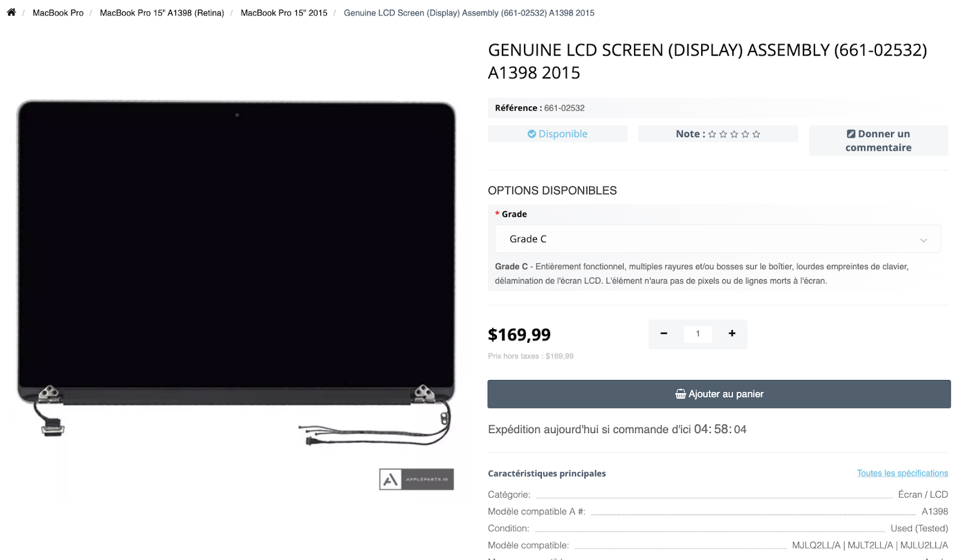Click the A1398 compatible model value

tap(935, 512)
